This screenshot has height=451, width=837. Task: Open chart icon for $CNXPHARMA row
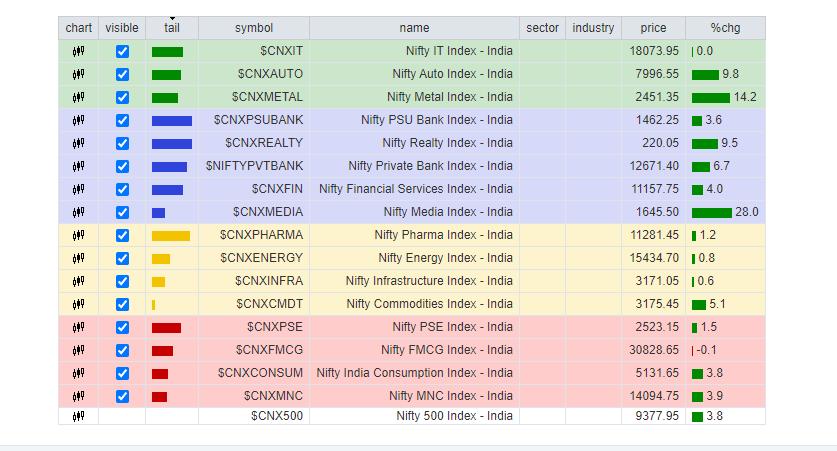(x=78, y=235)
